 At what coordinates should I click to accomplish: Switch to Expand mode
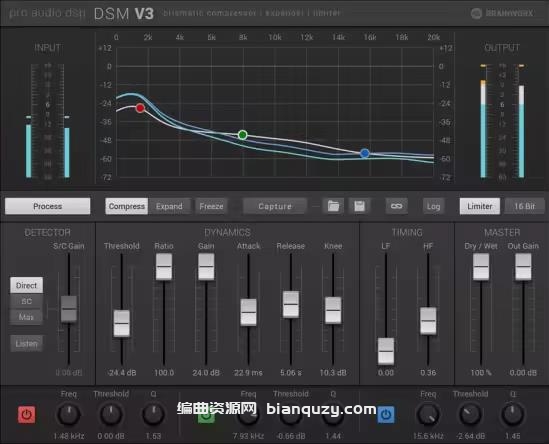(169, 206)
